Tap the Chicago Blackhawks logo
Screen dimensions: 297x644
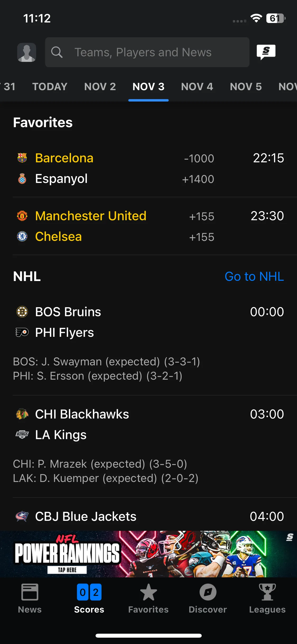pos(22,414)
